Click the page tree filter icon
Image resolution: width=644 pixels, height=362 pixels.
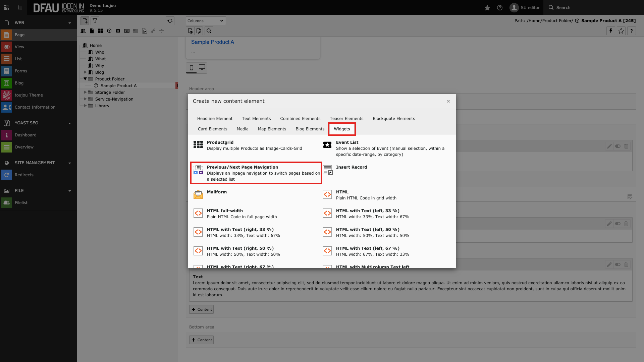[x=95, y=21]
